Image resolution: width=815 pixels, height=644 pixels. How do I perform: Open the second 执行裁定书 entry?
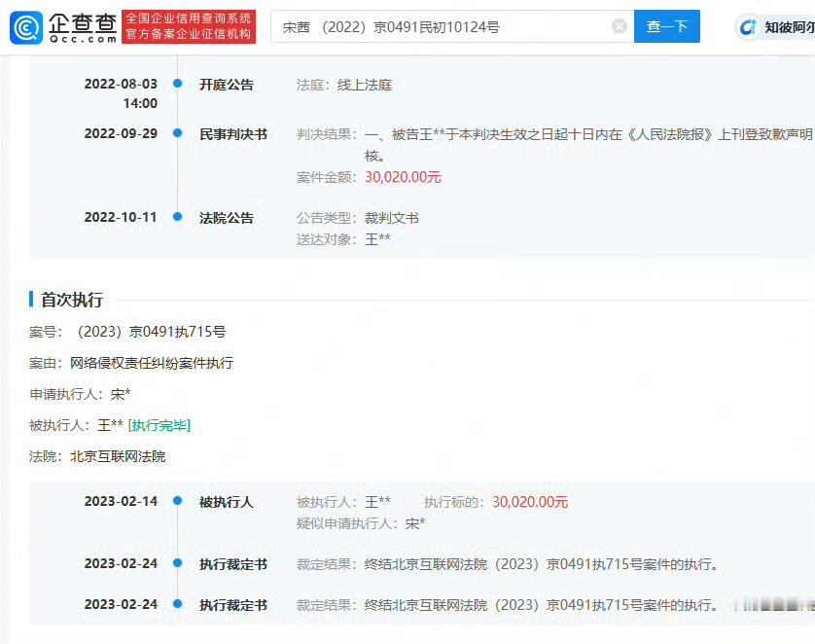[x=233, y=605]
